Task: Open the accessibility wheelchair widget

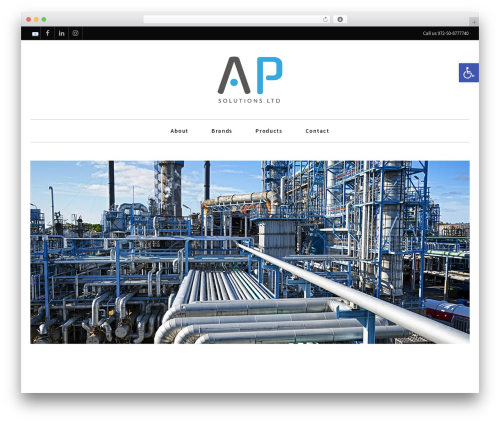Action: [469, 72]
